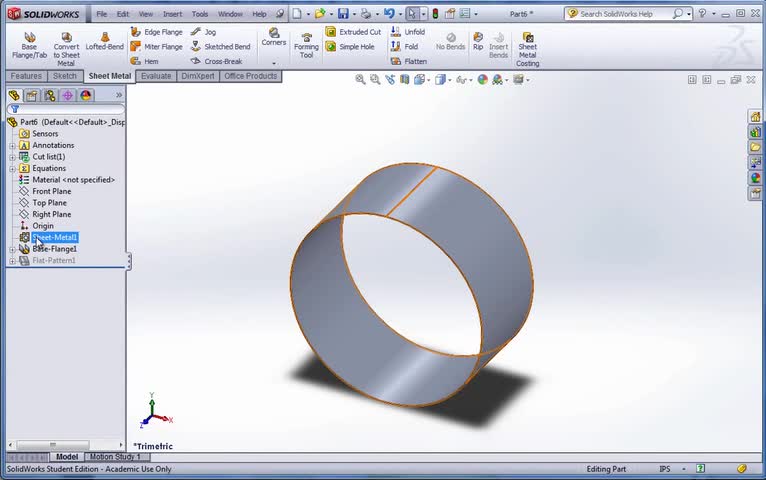Screen dimensions: 766x480
Task: Click the Undo icon
Action: pos(389,14)
